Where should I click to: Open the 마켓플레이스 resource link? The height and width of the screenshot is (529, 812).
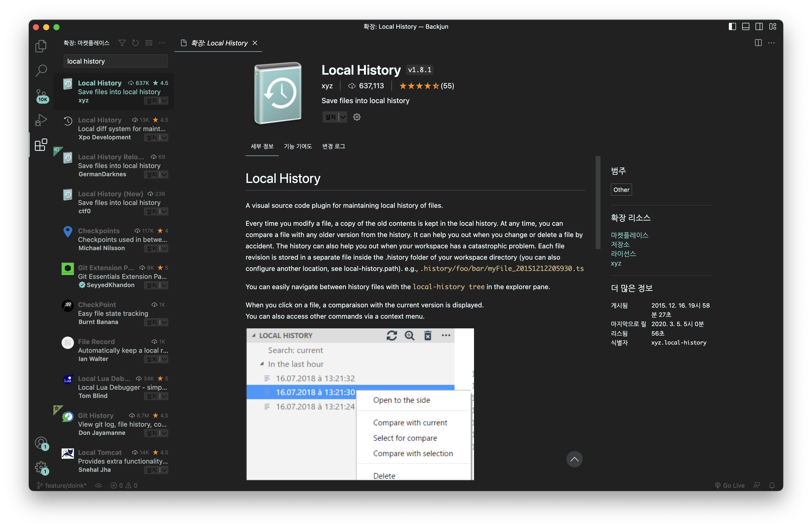click(x=629, y=235)
